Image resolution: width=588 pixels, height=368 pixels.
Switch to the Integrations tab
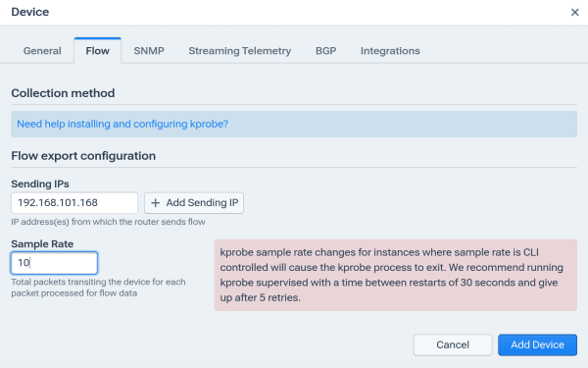coord(390,51)
